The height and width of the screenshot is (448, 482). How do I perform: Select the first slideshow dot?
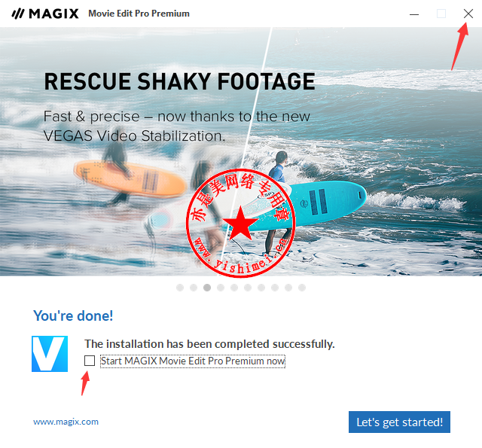[x=180, y=288]
